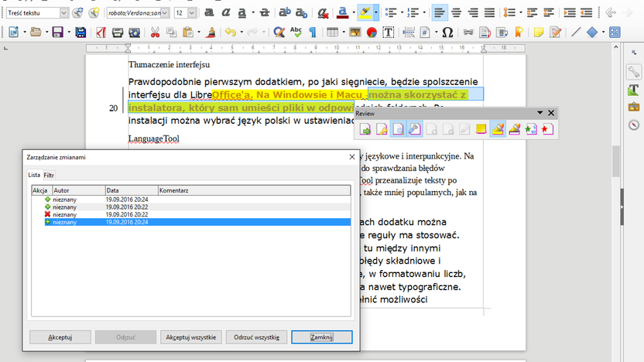Sort by Akcja column header
This screenshot has height=362, width=644.
click(43, 190)
